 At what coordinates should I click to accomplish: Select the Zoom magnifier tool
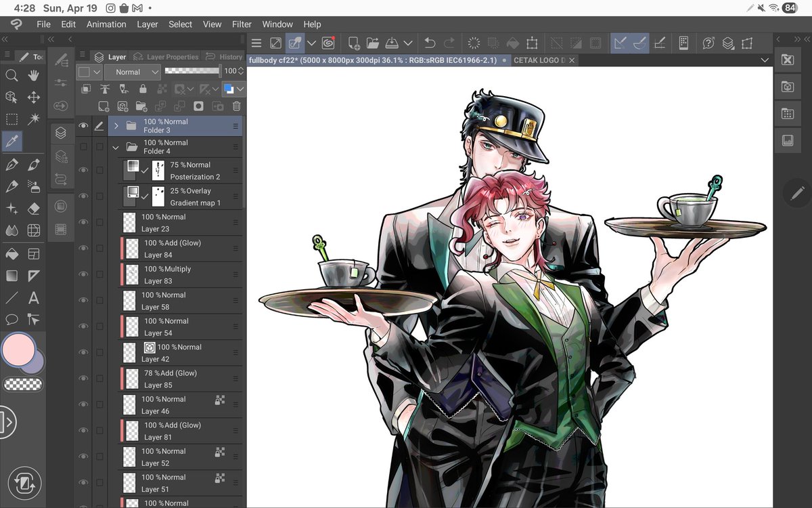click(x=12, y=76)
